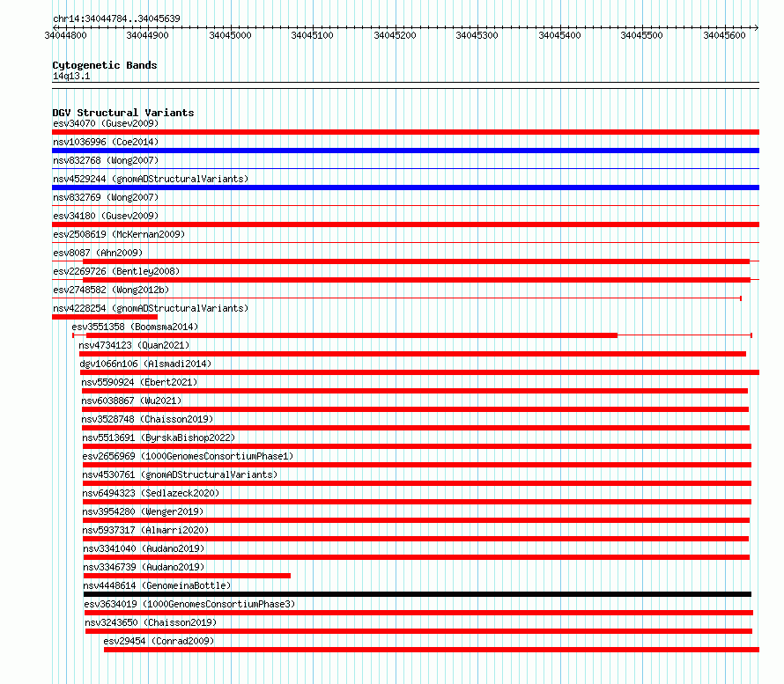Viewport: 784px width, 684px height.
Task: Click the short red bar under nsv3346739 (Audano2019)
Action: point(187,576)
